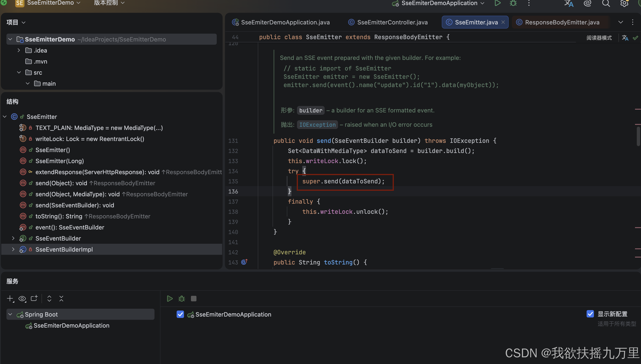This screenshot has height=364, width=641.
Task: Click the 结构 panel title
Action: [12, 102]
